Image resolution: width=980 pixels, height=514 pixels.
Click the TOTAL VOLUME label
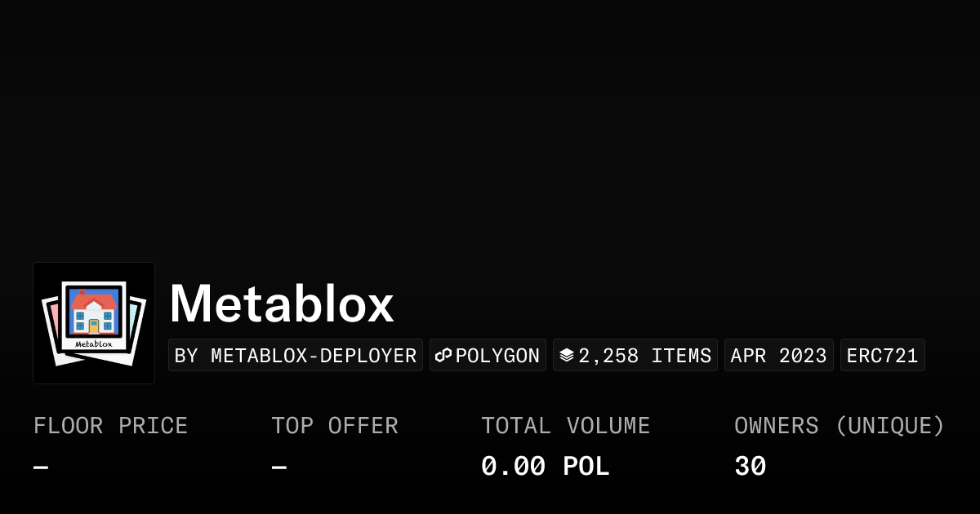click(x=566, y=426)
